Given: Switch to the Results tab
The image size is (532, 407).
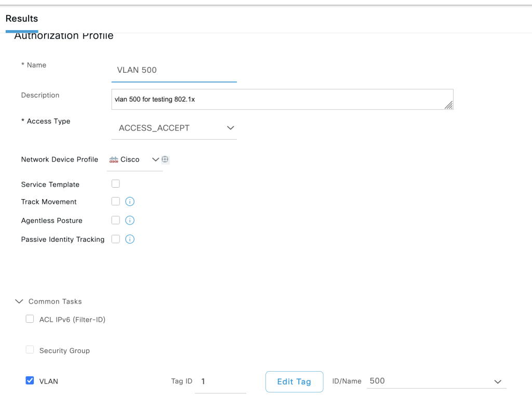Looking at the screenshot, I should coord(22,19).
